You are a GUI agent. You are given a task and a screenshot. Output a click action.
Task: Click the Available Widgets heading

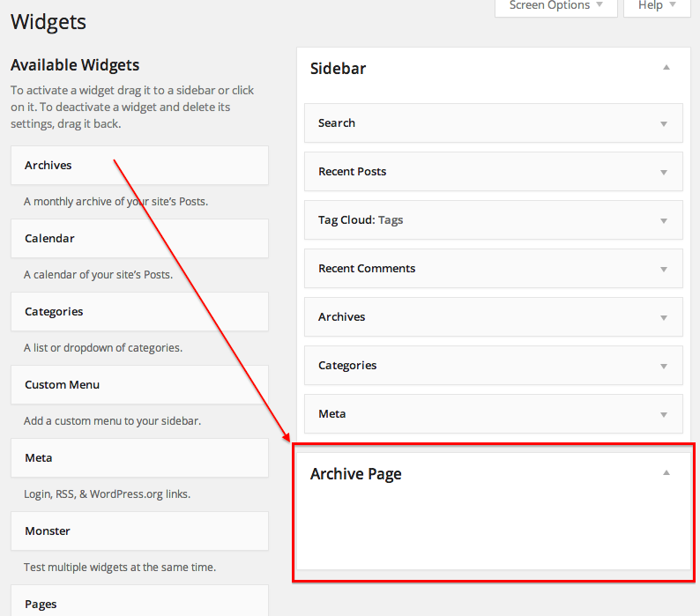[x=75, y=65]
